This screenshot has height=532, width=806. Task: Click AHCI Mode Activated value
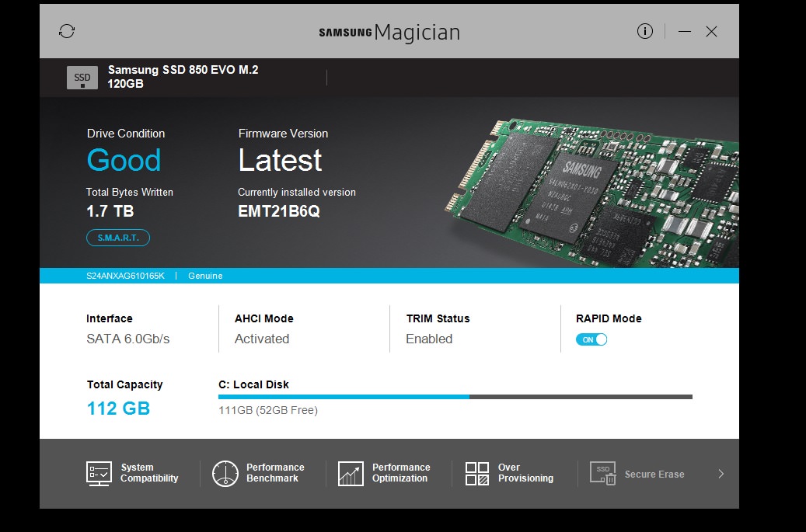(262, 339)
